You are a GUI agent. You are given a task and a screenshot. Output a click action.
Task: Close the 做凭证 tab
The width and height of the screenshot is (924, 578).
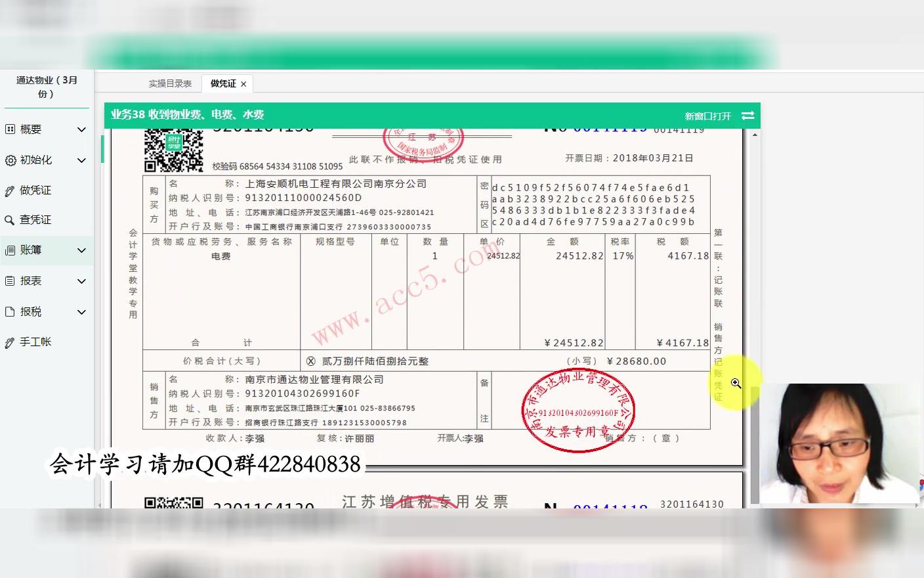pyautogui.click(x=243, y=84)
